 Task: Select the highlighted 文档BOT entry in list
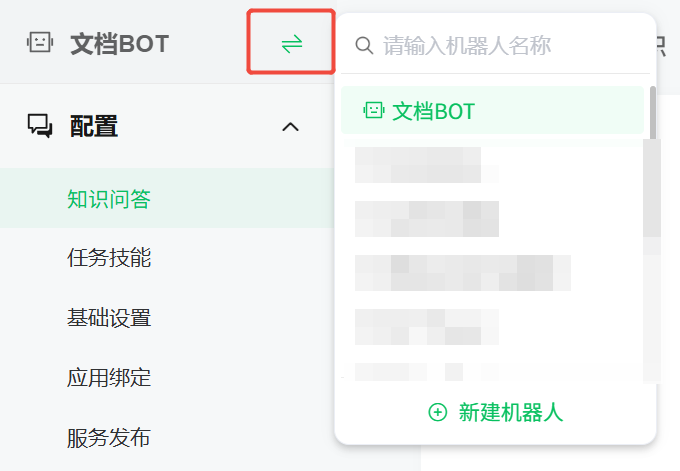tap(492, 110)
